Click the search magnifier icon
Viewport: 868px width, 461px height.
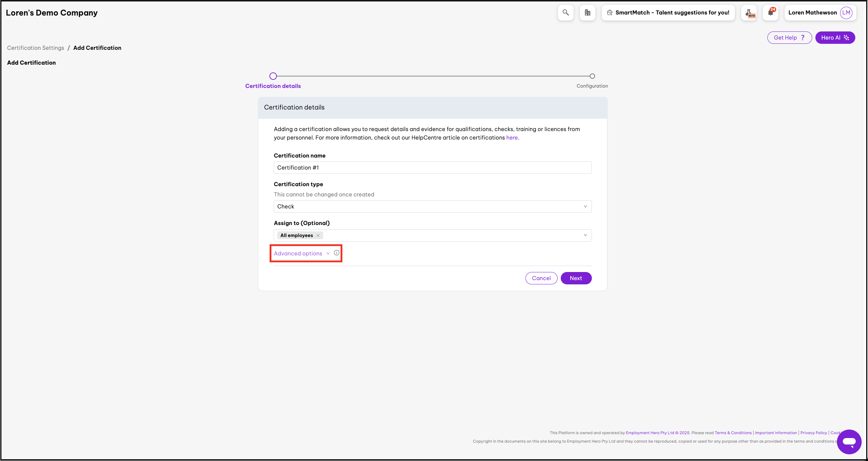pos(565,13)
